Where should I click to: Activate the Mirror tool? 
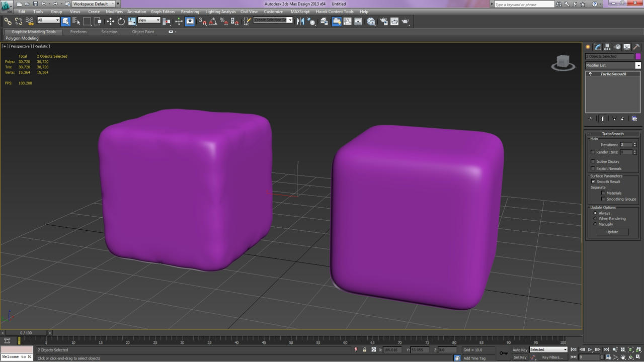click(300, 21)
